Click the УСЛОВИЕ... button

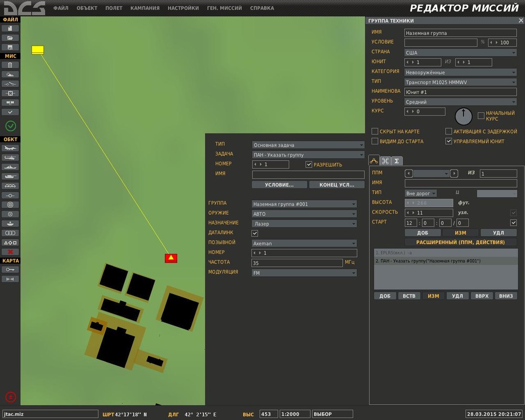[279, 185]
